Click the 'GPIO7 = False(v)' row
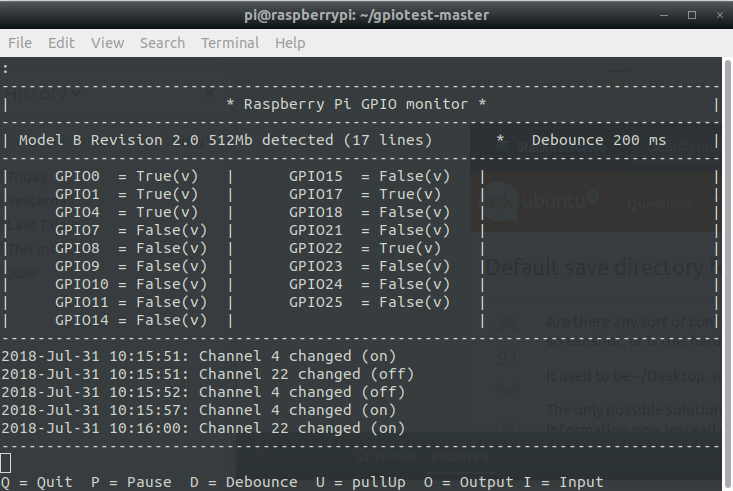Image resolution: width=733 pixels, height=491 pixels. pos(131,230)
